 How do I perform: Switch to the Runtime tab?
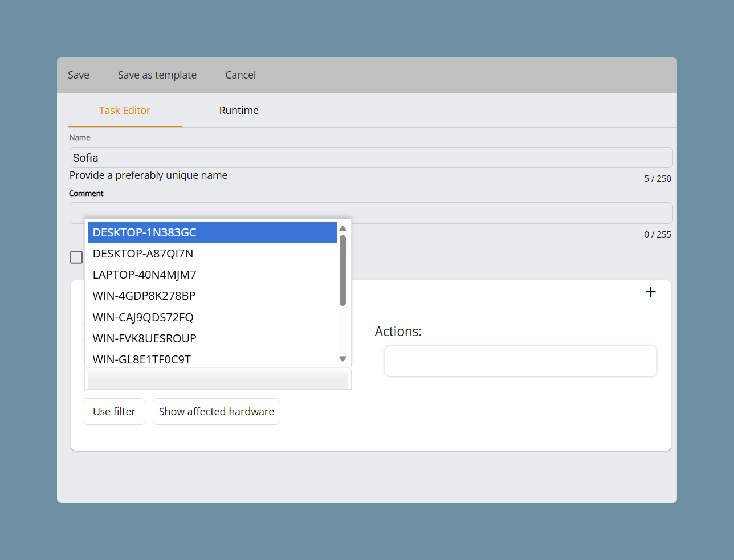tap(239, 111)
